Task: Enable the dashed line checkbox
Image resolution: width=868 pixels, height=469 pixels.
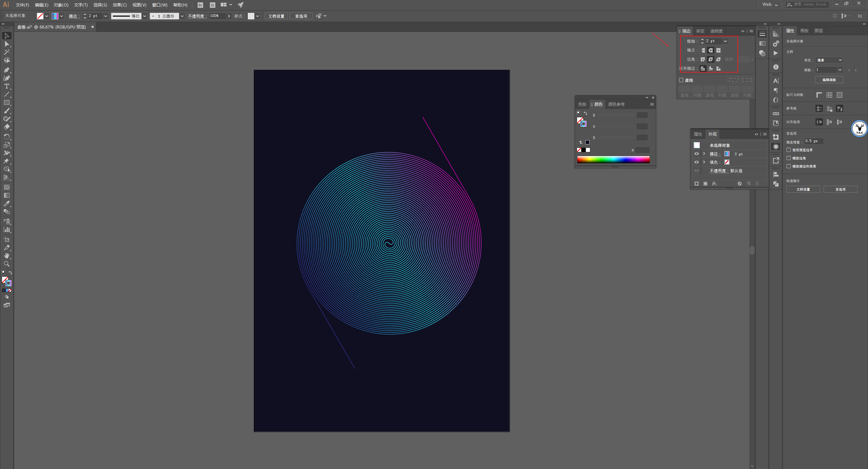Action: pos(681,80)
